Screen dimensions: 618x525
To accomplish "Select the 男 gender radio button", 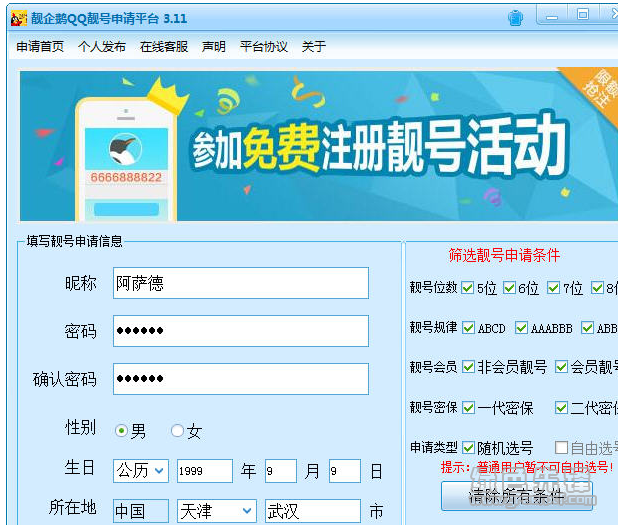I will coord(122,431).
